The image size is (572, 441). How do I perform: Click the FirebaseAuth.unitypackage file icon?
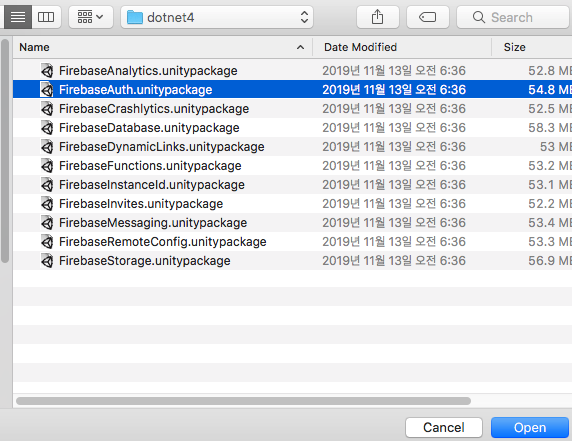(x=47, y=89)
